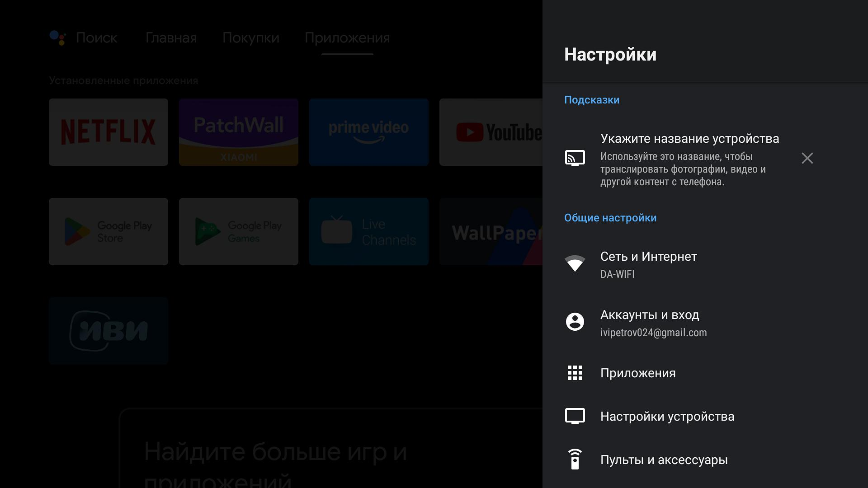Image resolution: width=868 pixels, height=488 pixels.
Task: Dismiss the device name hint with X
Action: point(807,158)
